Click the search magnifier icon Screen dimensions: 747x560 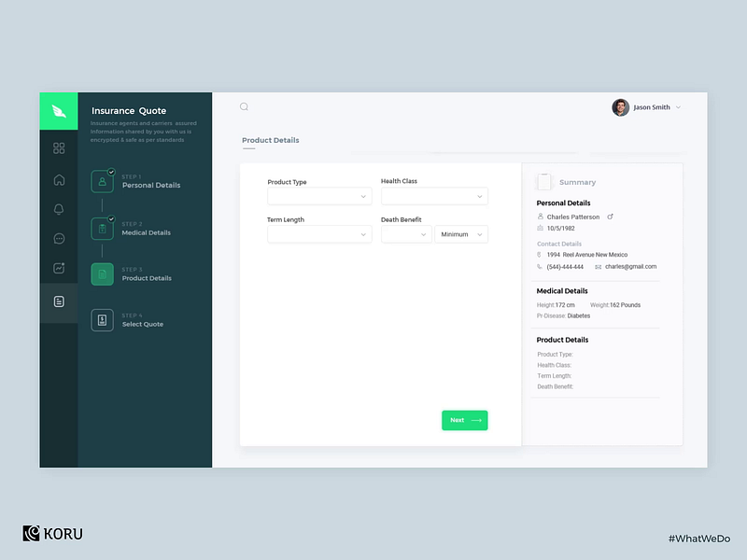point(244,106)
